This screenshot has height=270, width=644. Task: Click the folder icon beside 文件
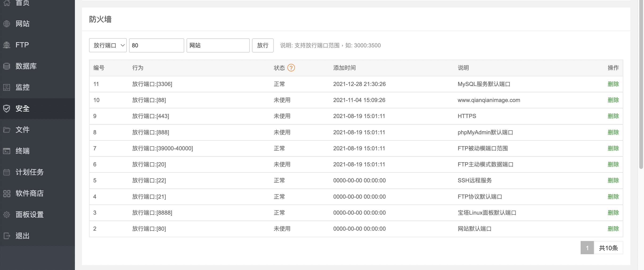click(x=7, y=130)
